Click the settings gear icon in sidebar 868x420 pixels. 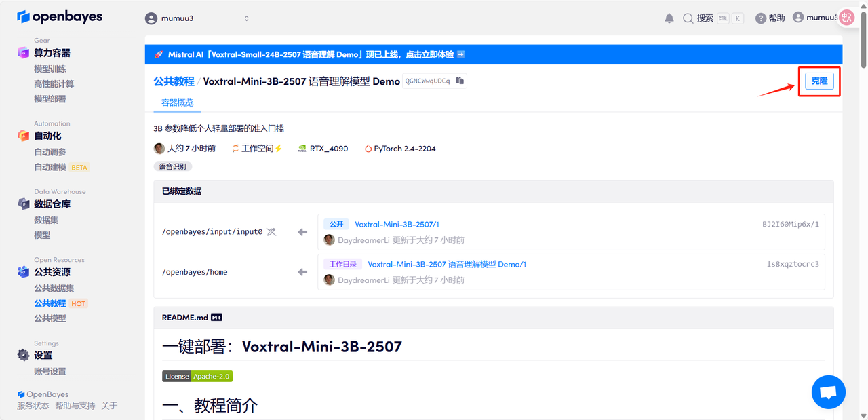click(24, 355)
